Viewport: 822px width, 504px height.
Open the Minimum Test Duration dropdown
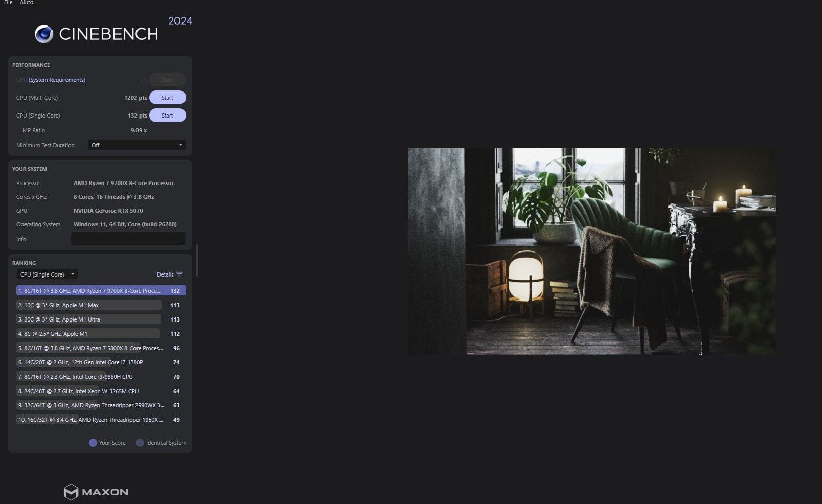(136, 145)
